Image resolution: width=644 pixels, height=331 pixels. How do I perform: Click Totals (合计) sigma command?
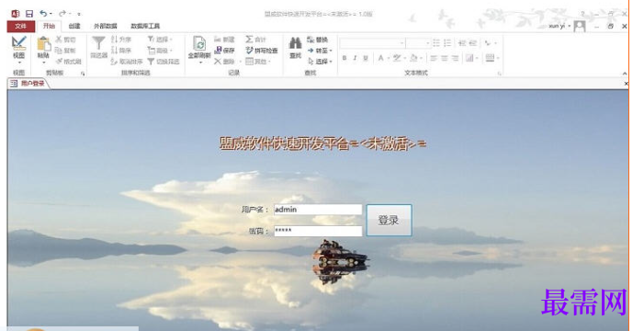pos(256,40)
